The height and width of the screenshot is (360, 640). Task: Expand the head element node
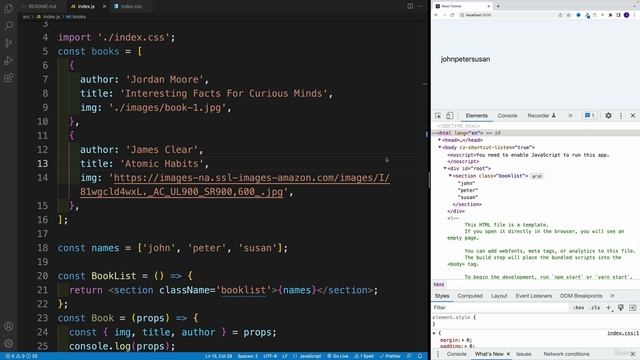pyautogui.click(x=440, y=140)
